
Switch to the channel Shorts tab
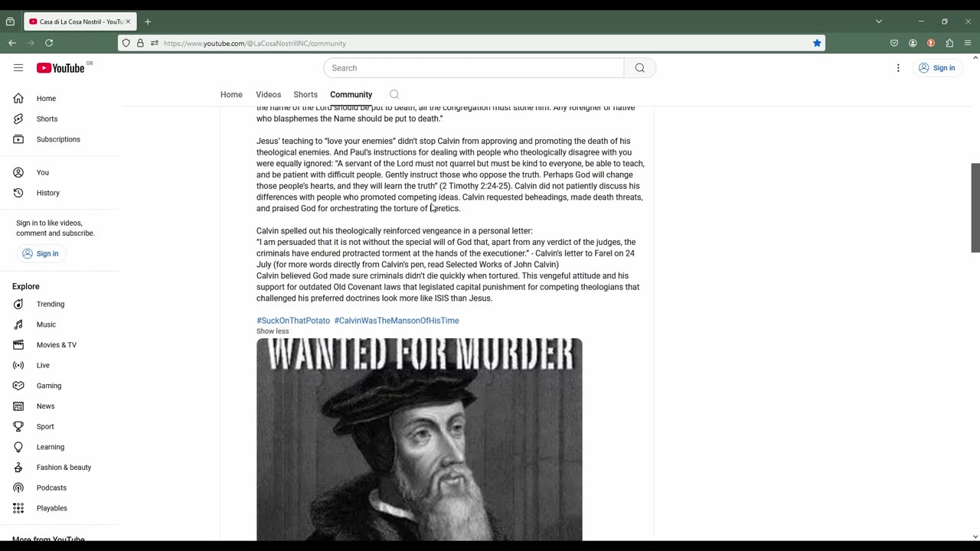click(x=305, y=94)
